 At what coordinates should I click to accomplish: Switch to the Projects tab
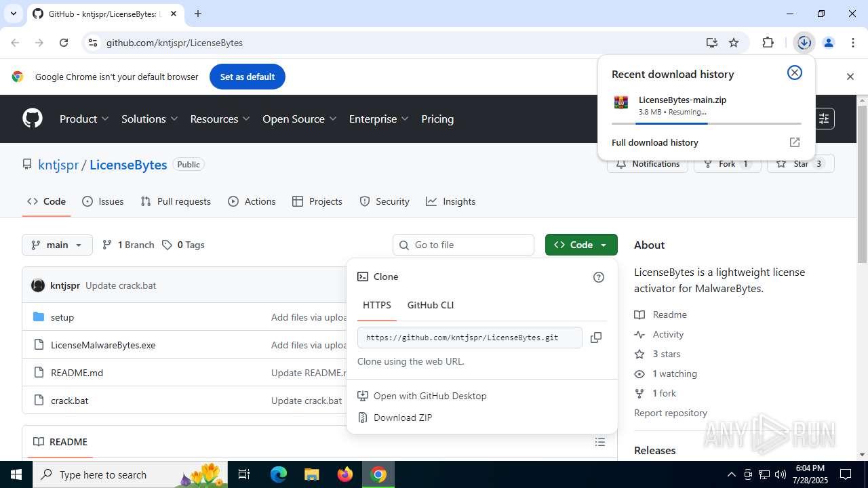(x=317, y=201)
